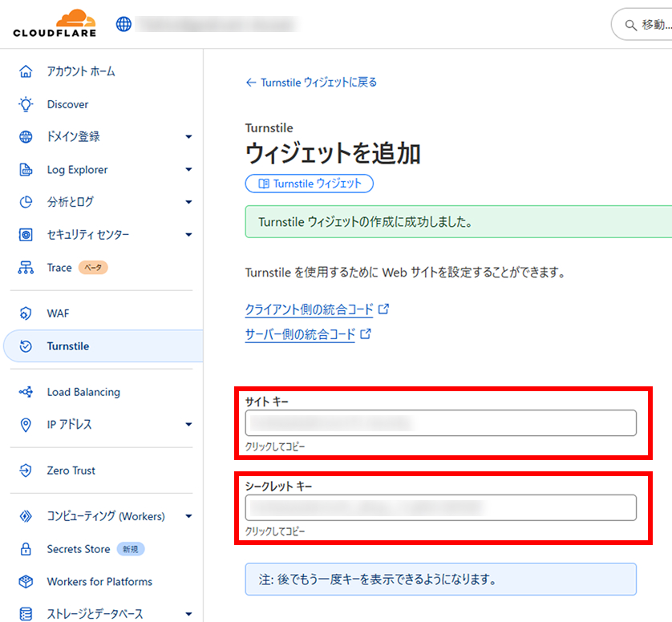This screenshot has width=672, height=622.
Task: Click the Trace ベータ badge
Action: tap(93, 267)
